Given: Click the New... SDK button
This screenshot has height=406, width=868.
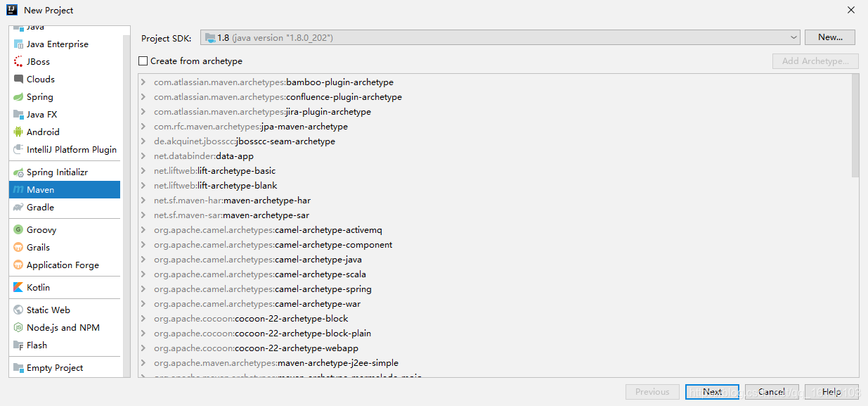Looking at the screenshot, I should [x=830, y=37].
